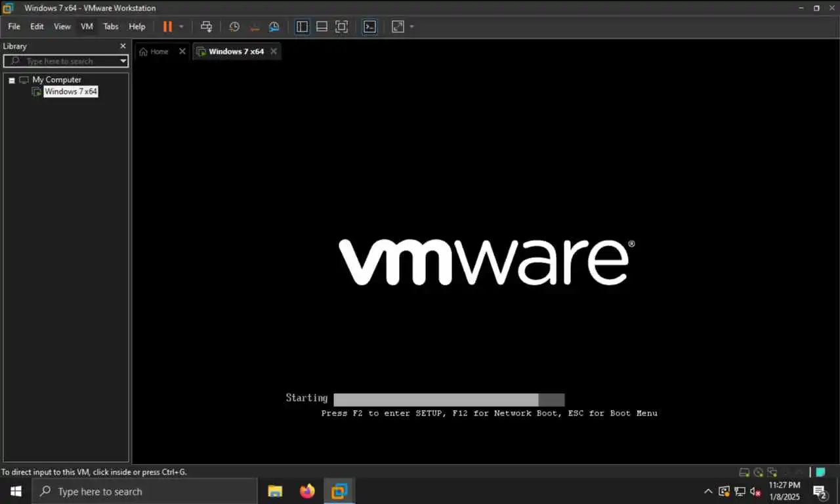The height and width of the screenshot is (504, 840).
Task: Close the Library panel
Action: tap(123, 46)
